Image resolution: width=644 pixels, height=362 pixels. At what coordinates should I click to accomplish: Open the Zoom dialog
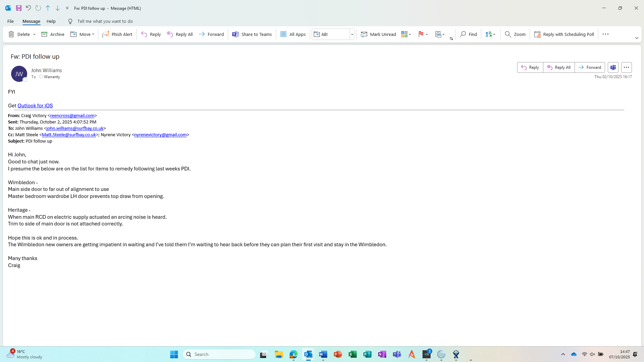click(515, 34)
